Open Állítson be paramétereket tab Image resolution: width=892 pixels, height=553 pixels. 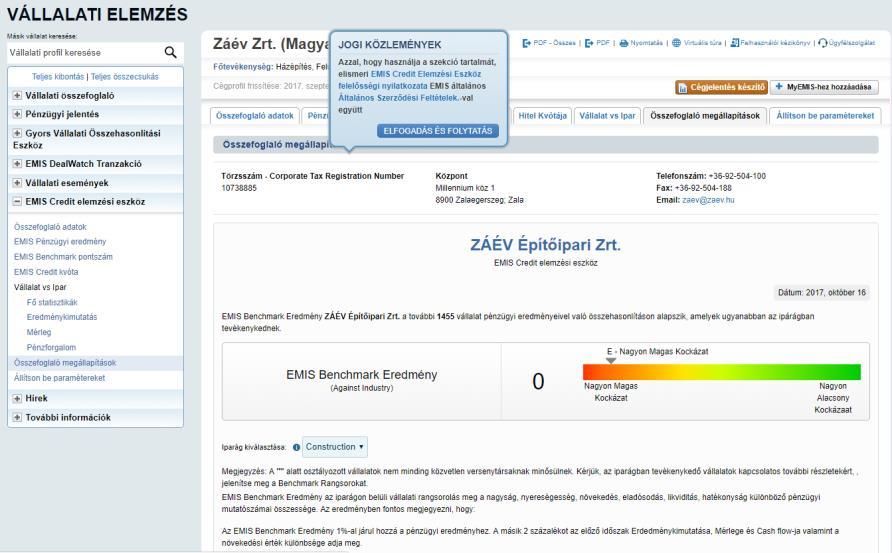pyautogui.click(x=825, y=115)
